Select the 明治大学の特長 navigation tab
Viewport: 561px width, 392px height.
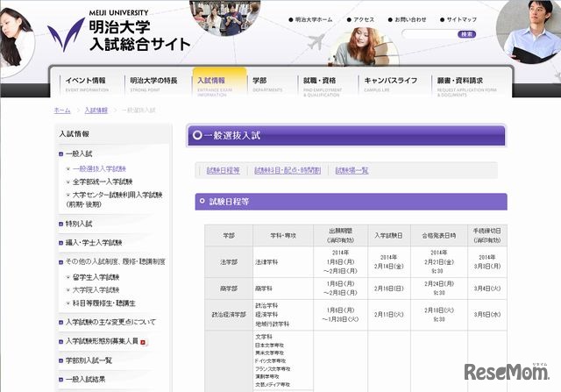click(154, 83)
